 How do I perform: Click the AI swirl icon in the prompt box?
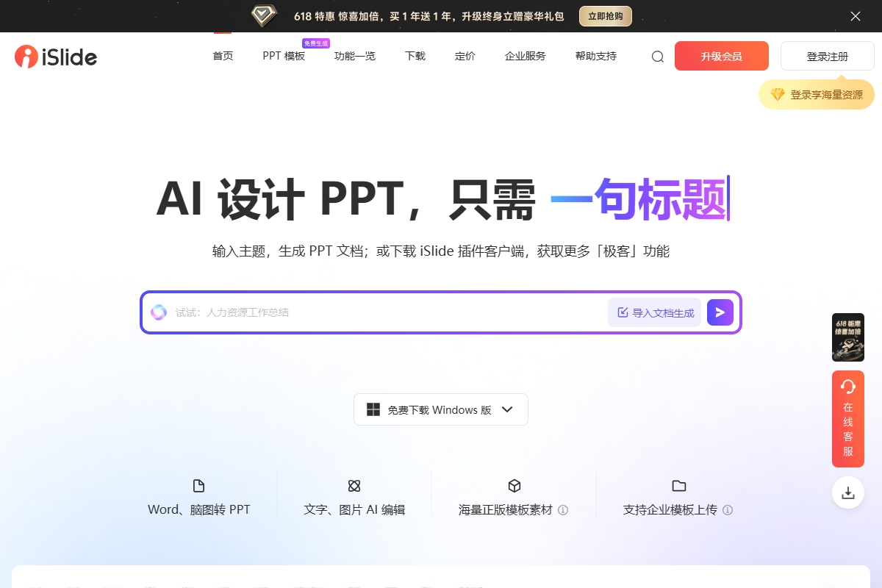159,312
